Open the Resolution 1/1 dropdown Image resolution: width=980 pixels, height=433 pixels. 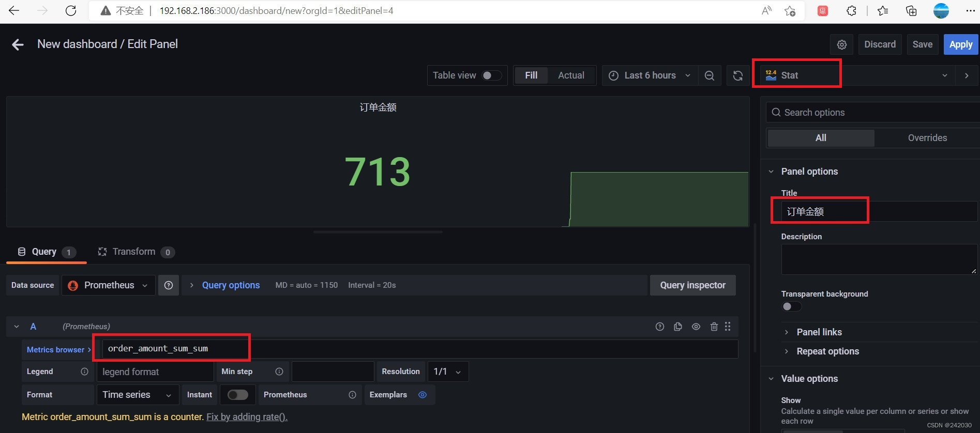pos(448,372)
